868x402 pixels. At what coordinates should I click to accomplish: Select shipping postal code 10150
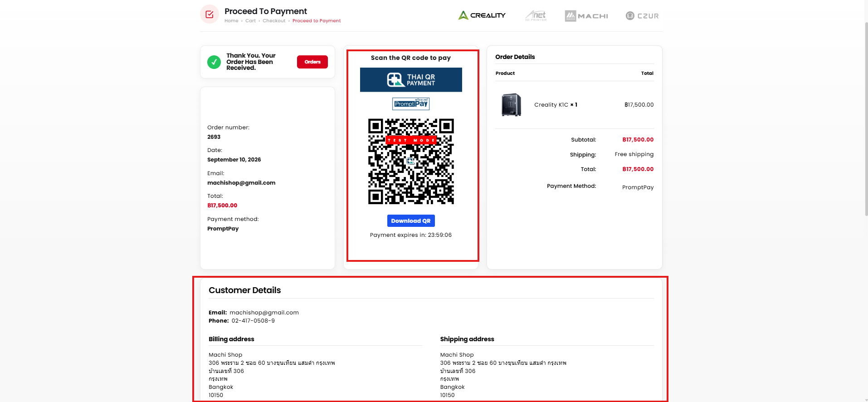click(447, 395)
